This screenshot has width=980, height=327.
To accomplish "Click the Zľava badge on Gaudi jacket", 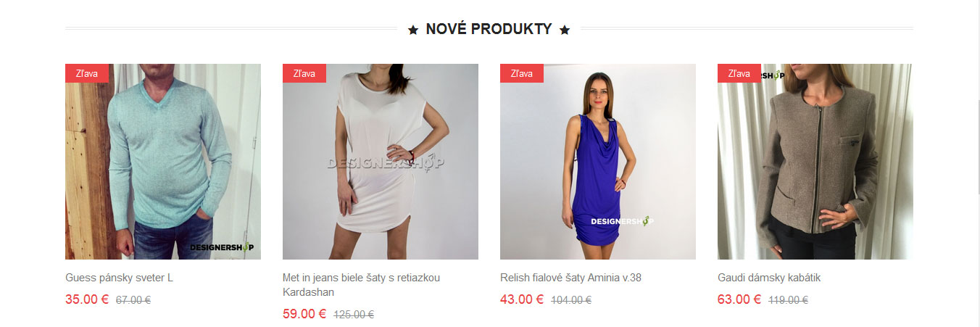I will coord(739,73).
